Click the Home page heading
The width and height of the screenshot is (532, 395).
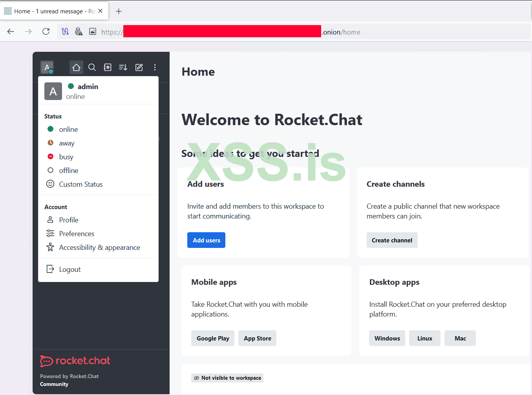click(198, 72)
